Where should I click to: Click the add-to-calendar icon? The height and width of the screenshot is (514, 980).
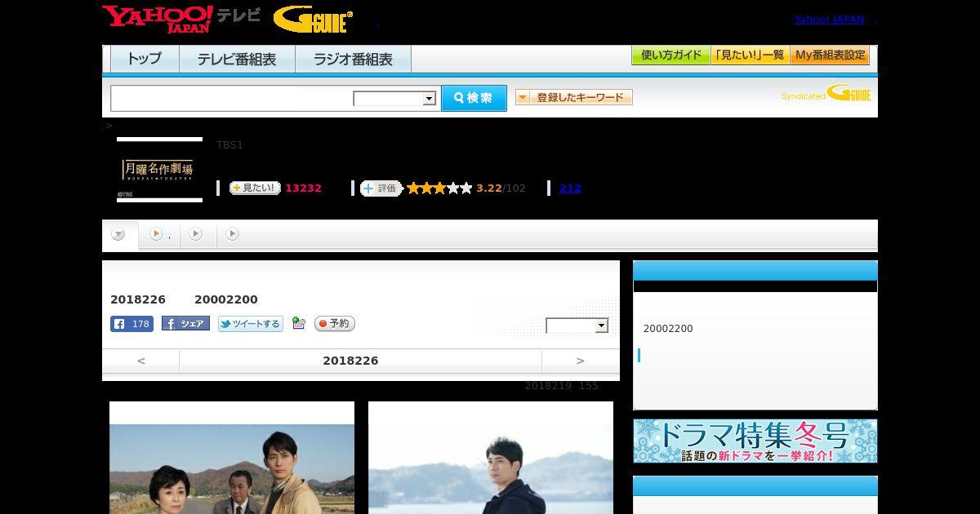[298, 324]
